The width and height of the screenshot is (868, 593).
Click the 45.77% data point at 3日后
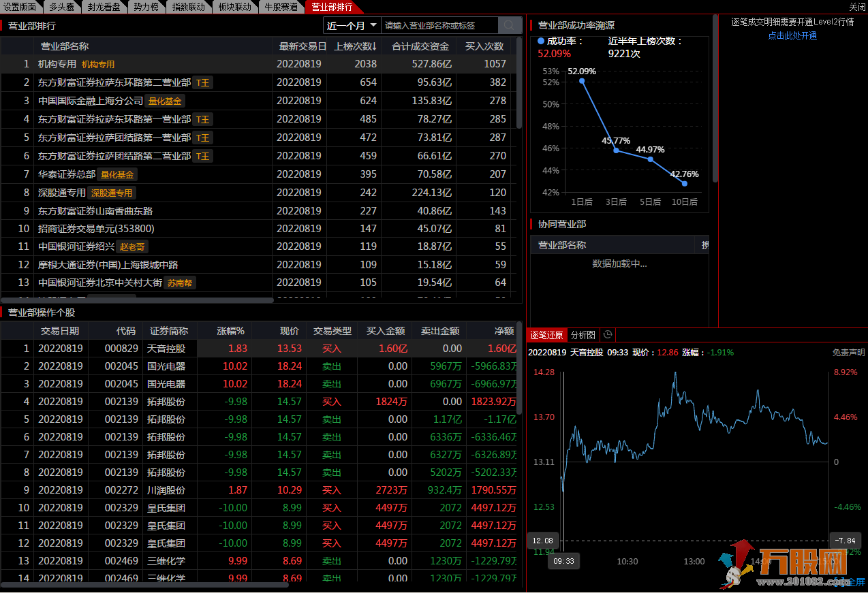pyautogui.click(x=616, y=150)
